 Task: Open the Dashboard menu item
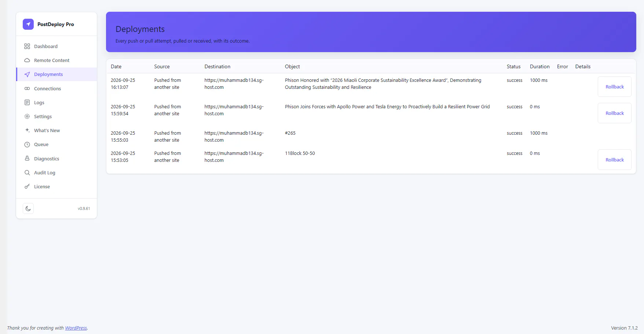[x=56, y=46]
